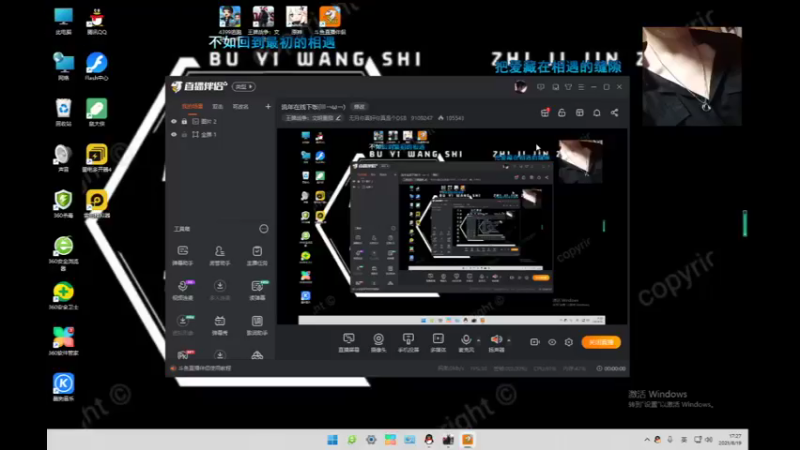Switch to the third scene tab
The width and height of the screenshot is (800, 450).
[240, 107]
